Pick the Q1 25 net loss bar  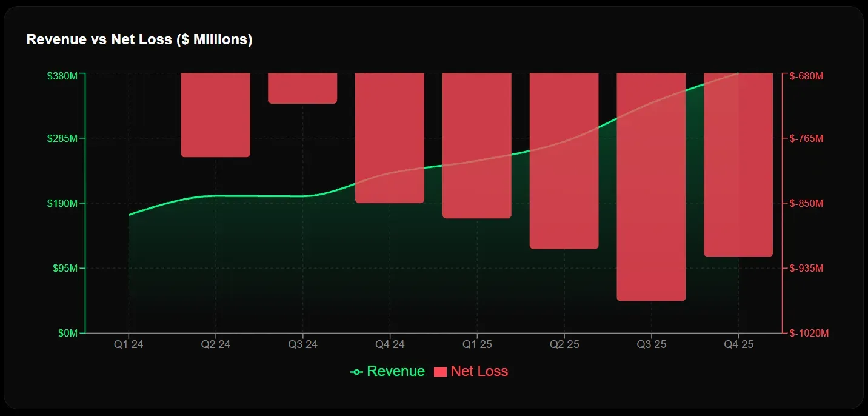[x=477, y=145]
